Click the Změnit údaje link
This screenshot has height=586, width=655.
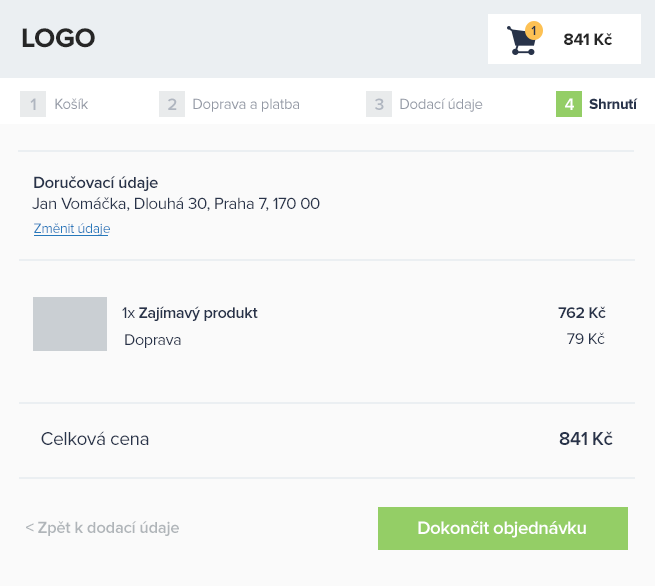pyautogui.click(x=71, y=229)
